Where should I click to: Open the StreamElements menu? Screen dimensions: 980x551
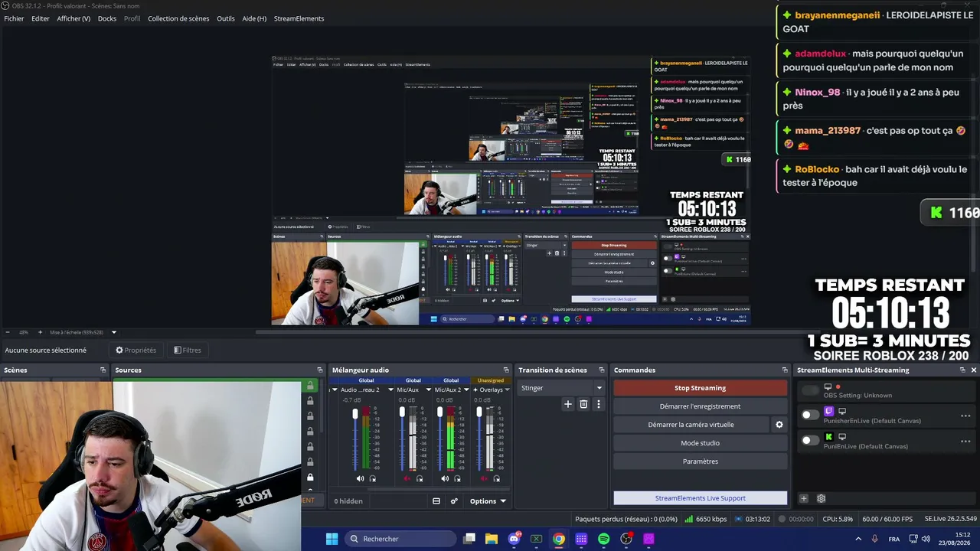299,18
